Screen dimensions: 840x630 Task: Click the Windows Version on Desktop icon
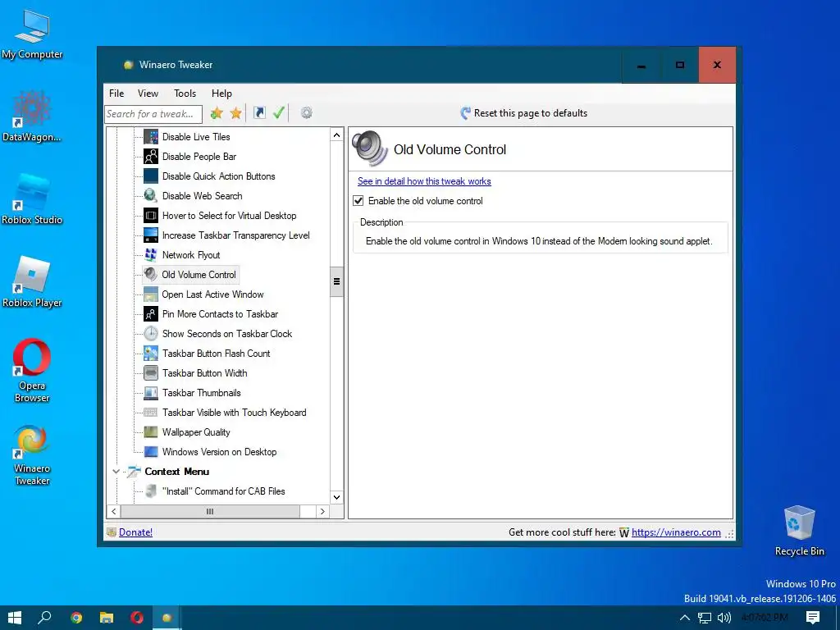click(151, 452)
